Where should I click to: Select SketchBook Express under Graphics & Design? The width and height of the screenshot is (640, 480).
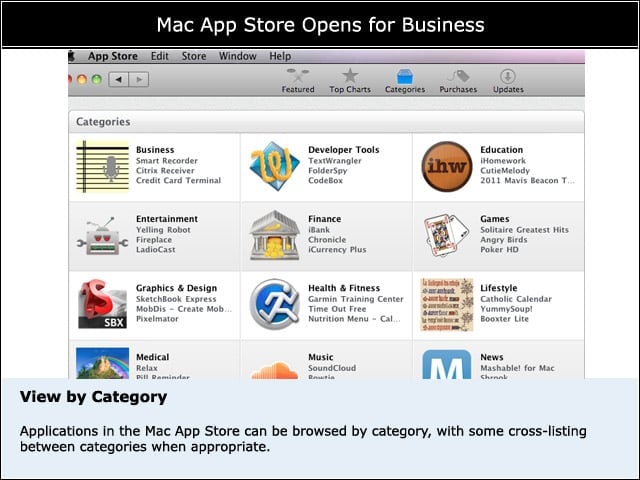(176, 299)
